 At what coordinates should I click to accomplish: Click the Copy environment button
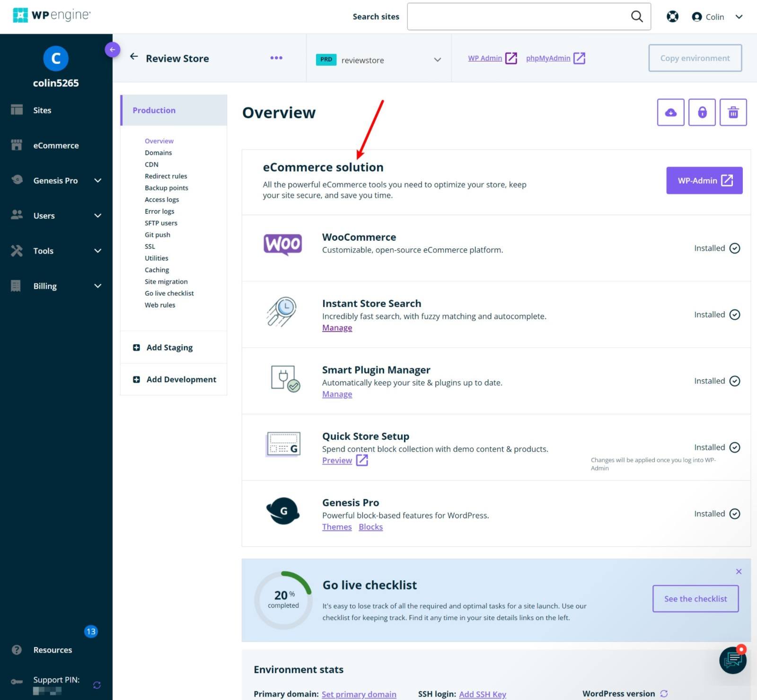695,58
